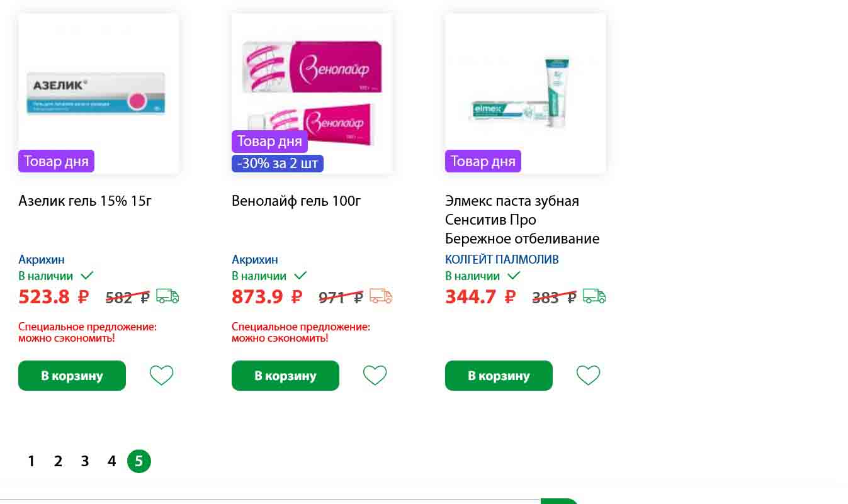Click delivery truck icon for Азелик гель

pyautogui.click(x=167, y=296)
